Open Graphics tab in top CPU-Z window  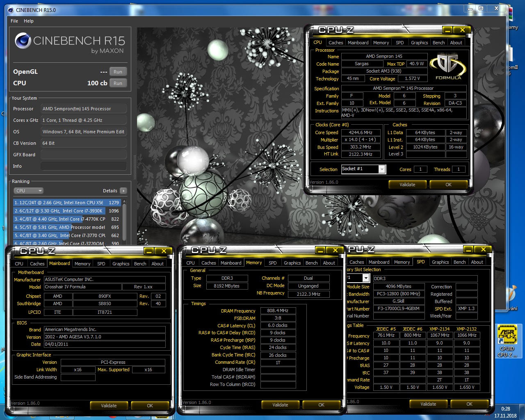tap(419, 43)
